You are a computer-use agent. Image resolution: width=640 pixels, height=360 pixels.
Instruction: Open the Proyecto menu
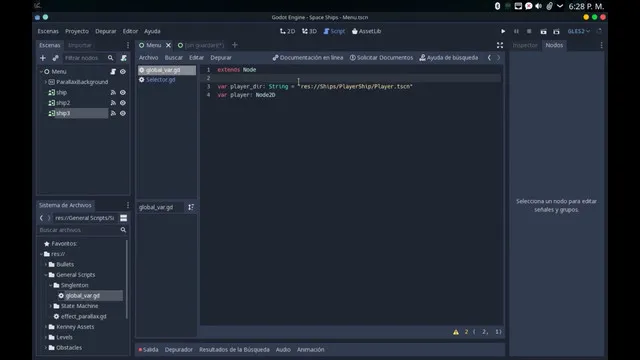[x=77, y=31]
